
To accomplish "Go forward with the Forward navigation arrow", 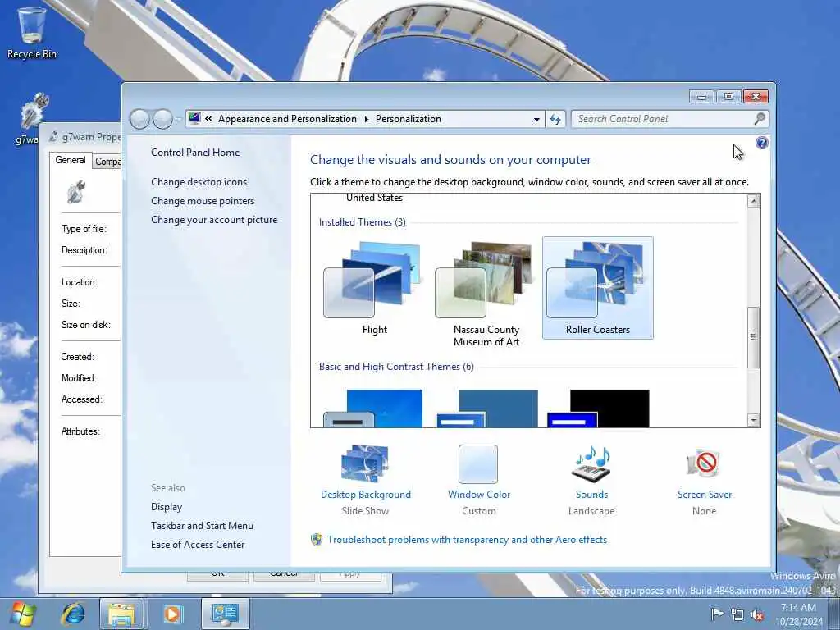I will 162,119.
